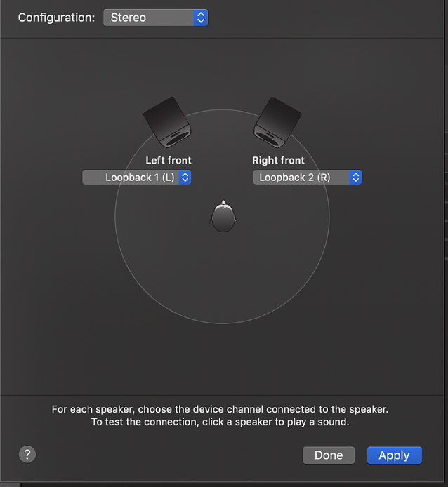This screenshot has width=448, height=487.
Task: Click the 'For each speaker' instruction text
Action: 220,409
